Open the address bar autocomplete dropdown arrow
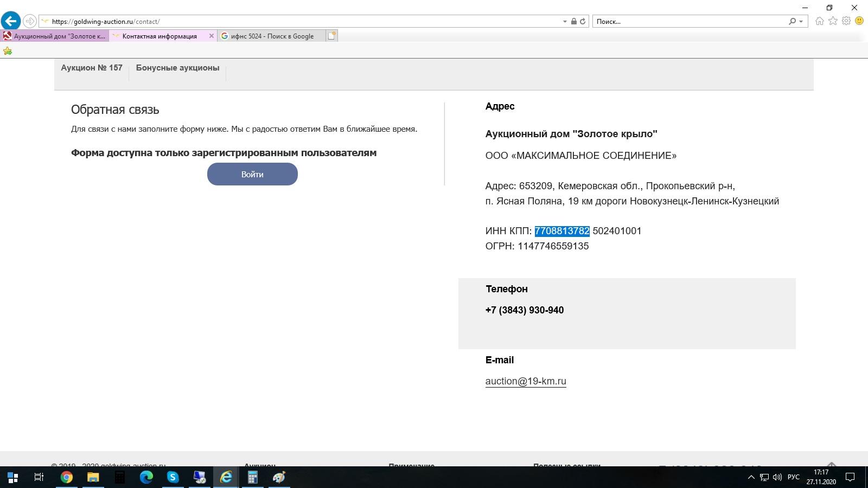The width and height of the screenshot is (868, 488). (x=565, y=22)
